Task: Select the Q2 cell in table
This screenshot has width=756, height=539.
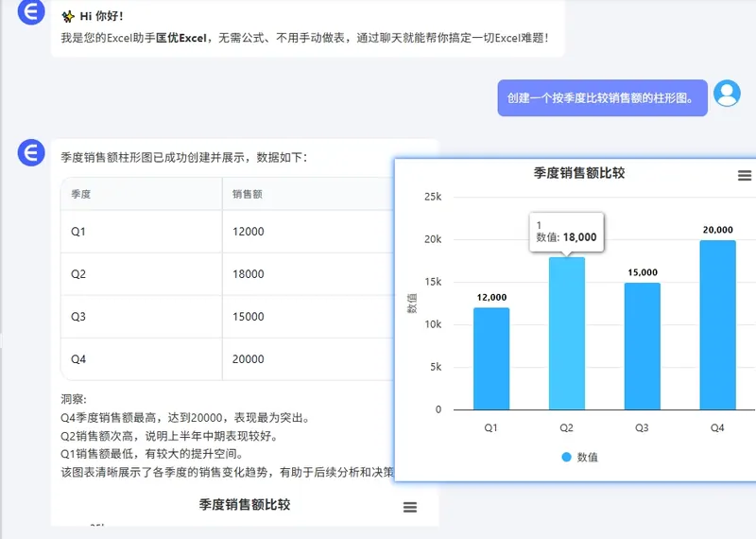Action: (141, 274)
